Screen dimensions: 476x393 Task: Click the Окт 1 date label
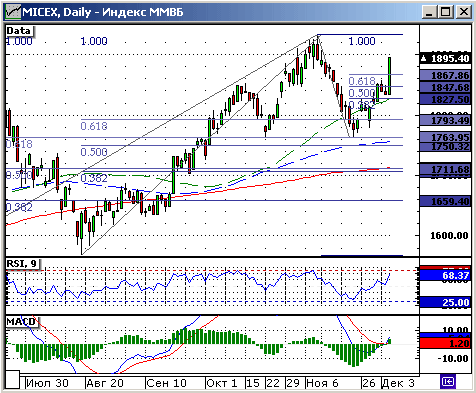click(x=222, y=383)
